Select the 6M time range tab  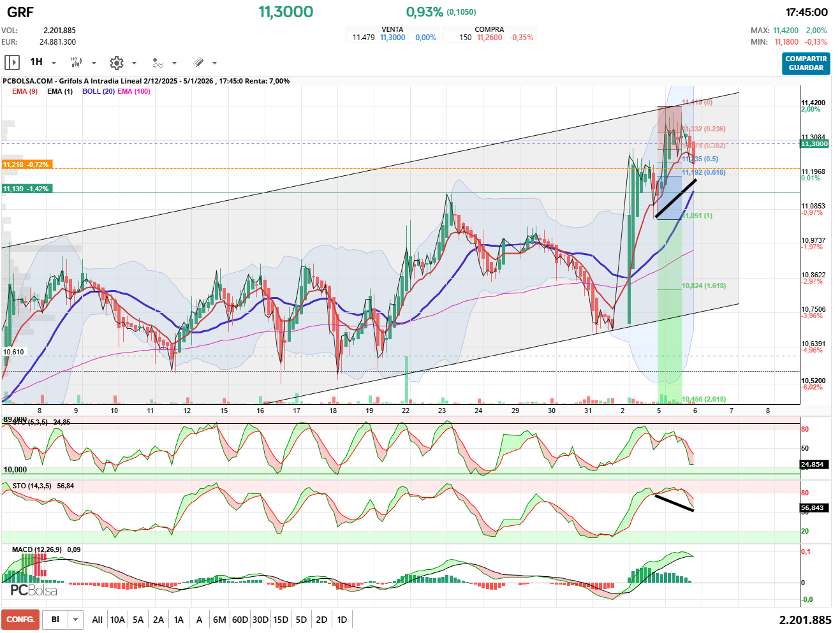(219, 620)
